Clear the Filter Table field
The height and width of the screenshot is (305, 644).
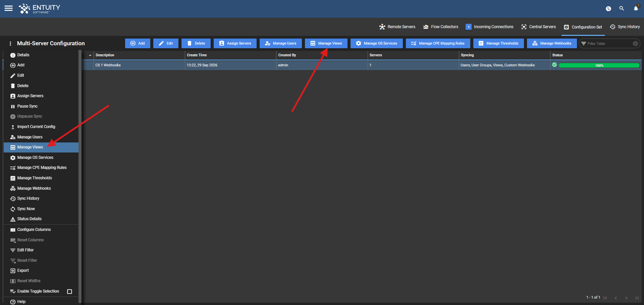(635, 44)
